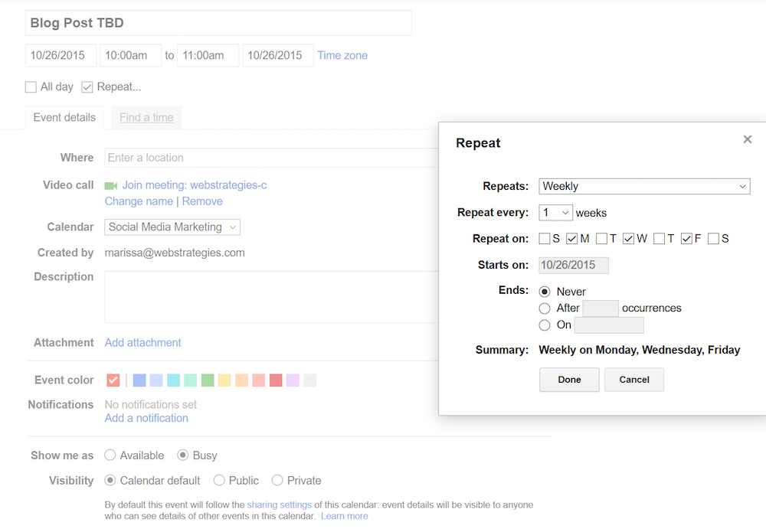Pick the peach orange event color

pyautogui.click(x=242, y=380)
